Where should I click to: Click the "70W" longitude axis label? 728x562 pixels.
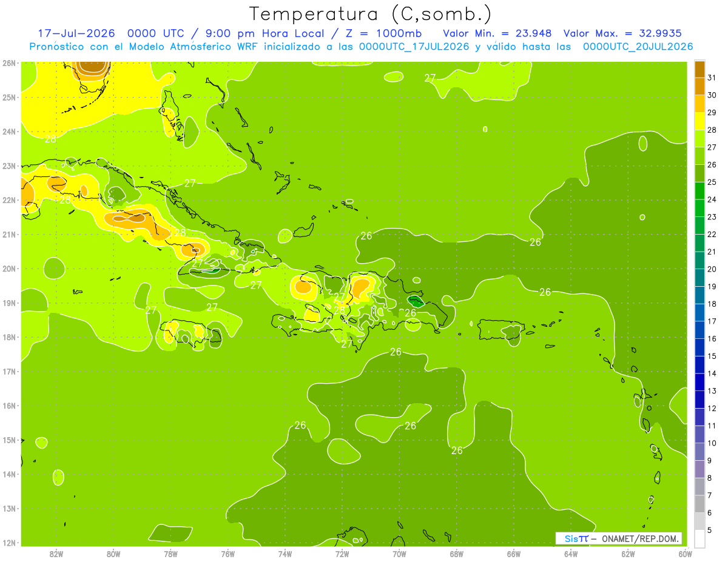(399, 554)
